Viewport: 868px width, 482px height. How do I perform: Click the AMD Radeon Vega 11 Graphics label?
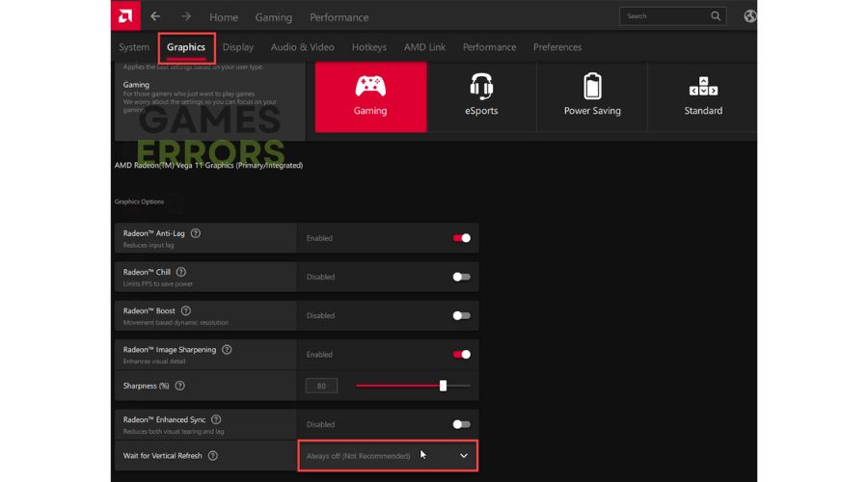208,166
